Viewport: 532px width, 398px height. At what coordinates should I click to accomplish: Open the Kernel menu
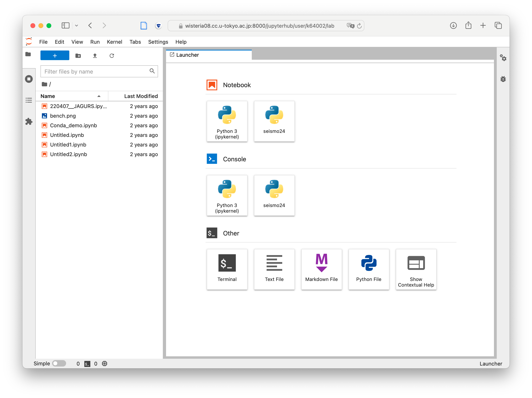(x=114, y=42)
